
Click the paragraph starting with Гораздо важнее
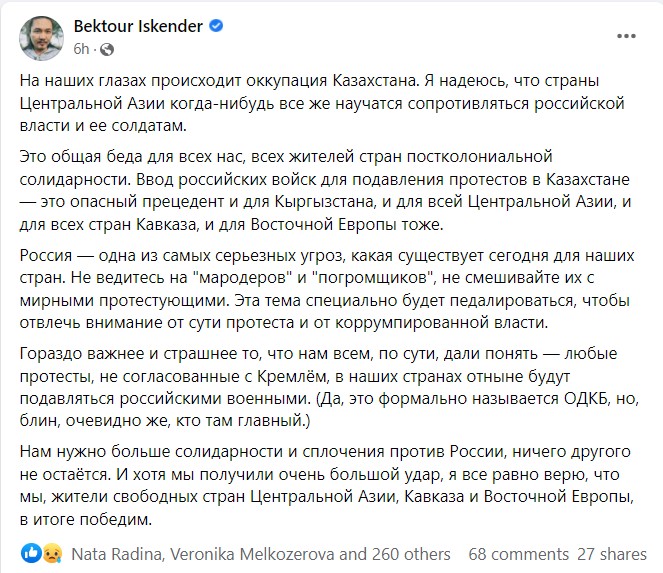point(329,387)
